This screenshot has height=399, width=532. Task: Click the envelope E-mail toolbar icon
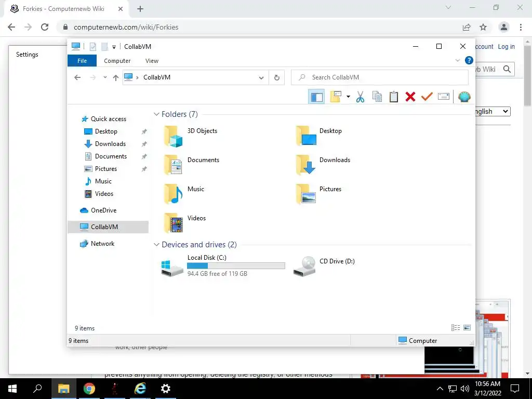(x=444, y=97)
